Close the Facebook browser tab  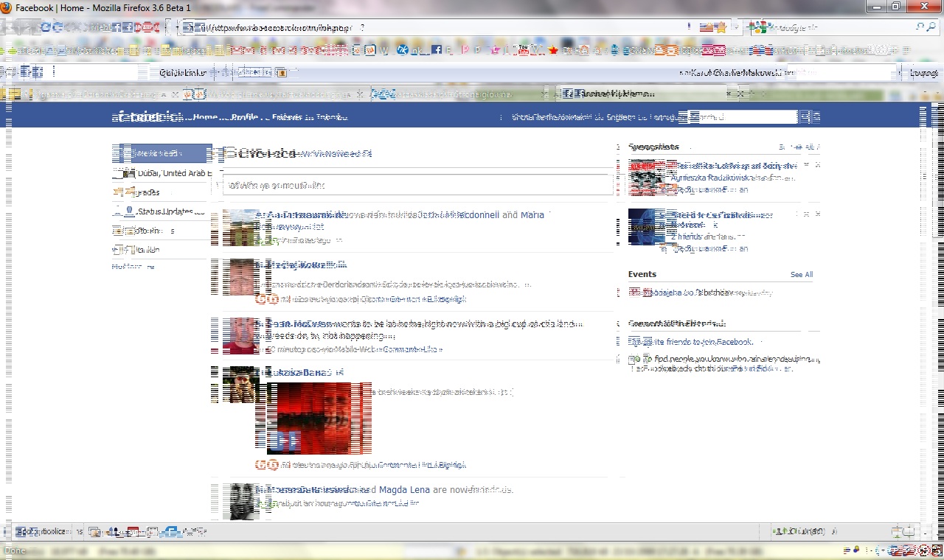(740, 94)
